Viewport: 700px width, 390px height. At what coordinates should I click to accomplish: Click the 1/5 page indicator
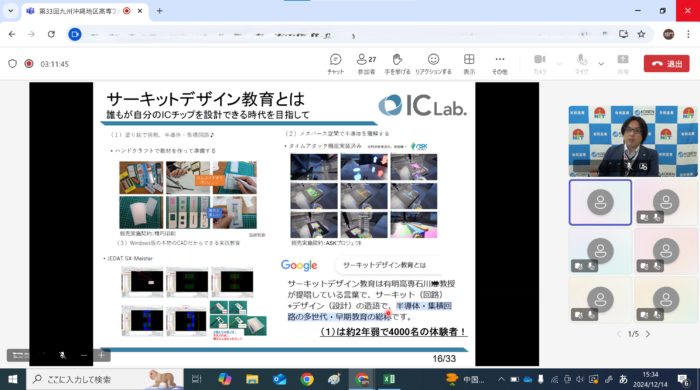coord(633,334)
